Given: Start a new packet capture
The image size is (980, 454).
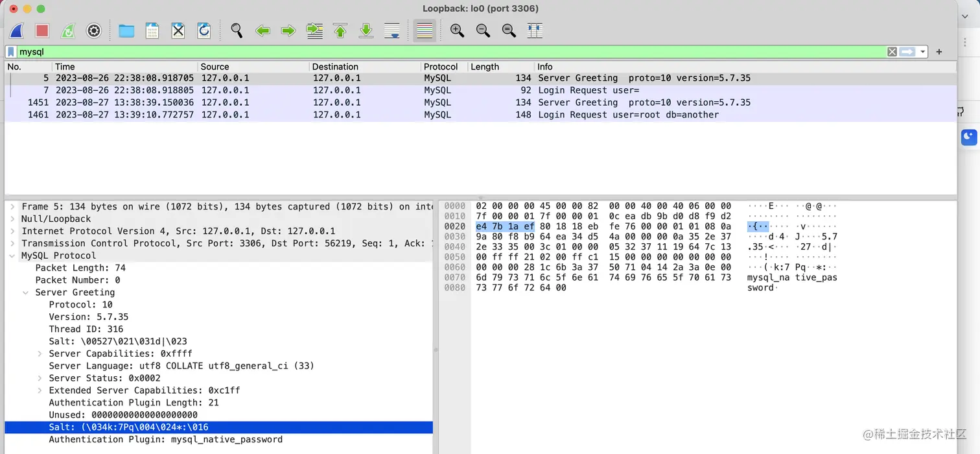Looking at the screenshot, I should [16, 30].
